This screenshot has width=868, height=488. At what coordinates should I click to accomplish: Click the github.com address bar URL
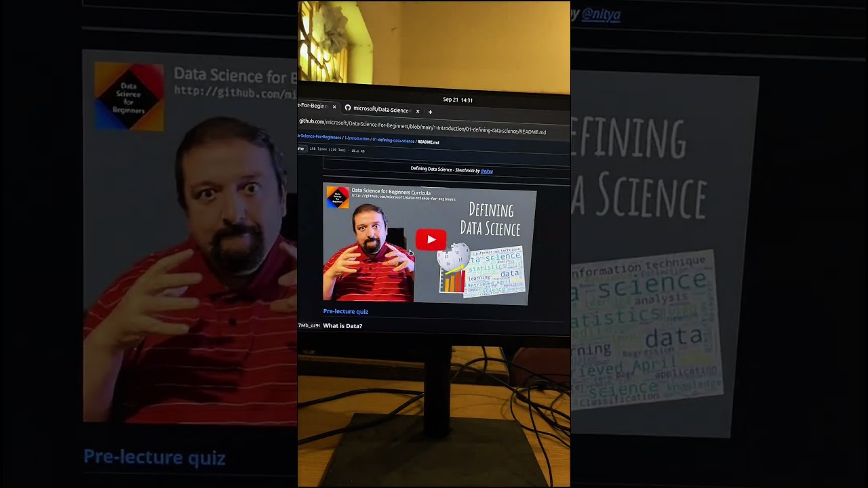tap(422, 127)
